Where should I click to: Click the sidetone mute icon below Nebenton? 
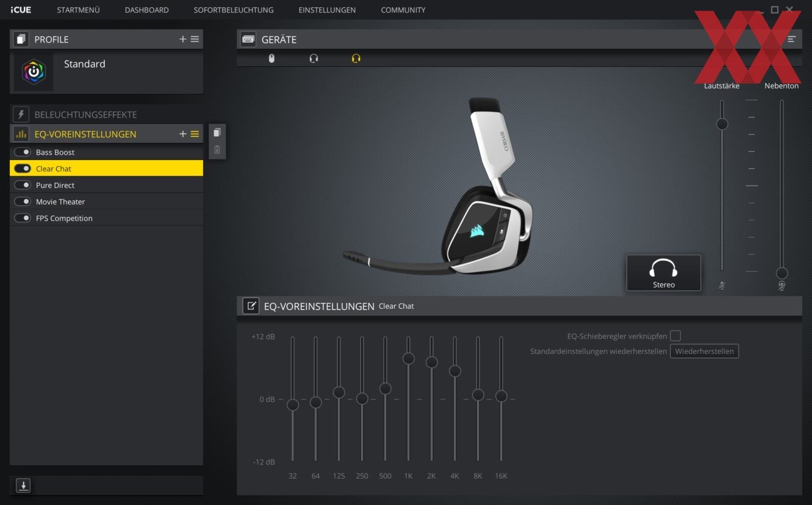[x=782, y=286]
